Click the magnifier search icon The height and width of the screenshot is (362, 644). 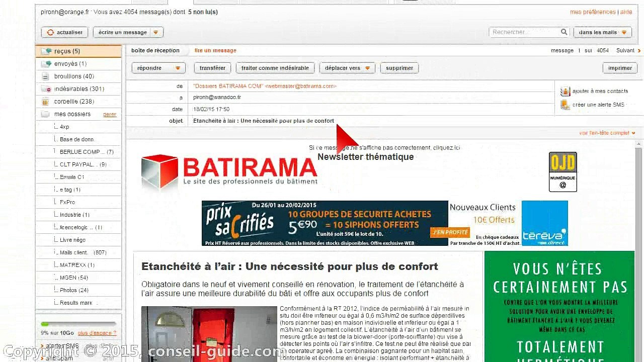click(x=564, y=32)
